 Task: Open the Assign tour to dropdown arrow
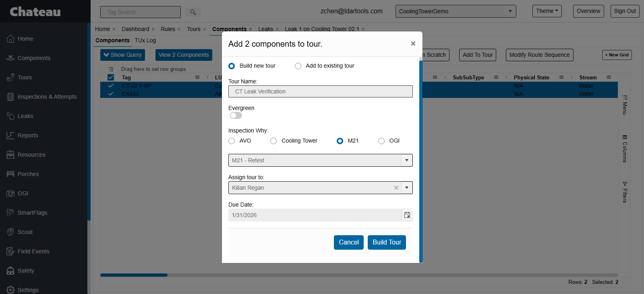pyautogui.click(x=407, y=188)
